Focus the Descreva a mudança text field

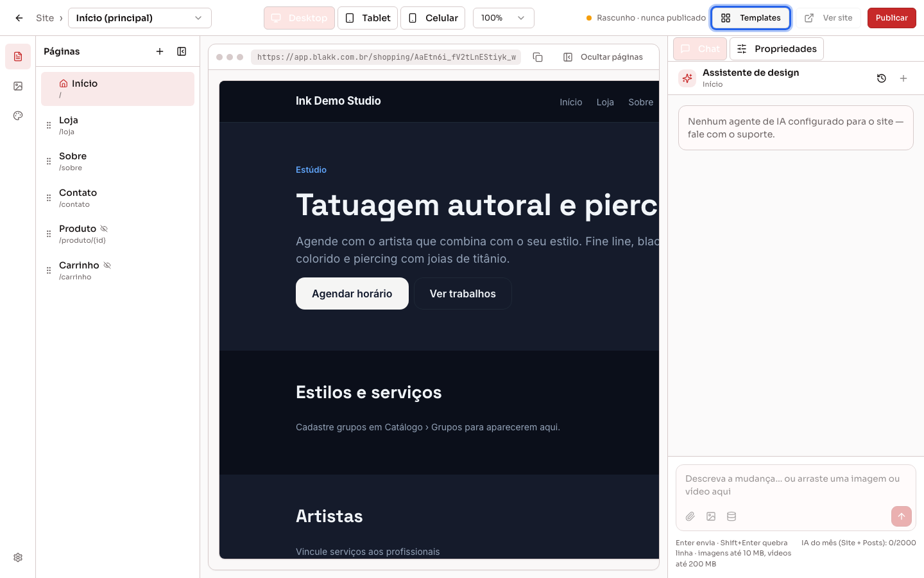(796, 485)
